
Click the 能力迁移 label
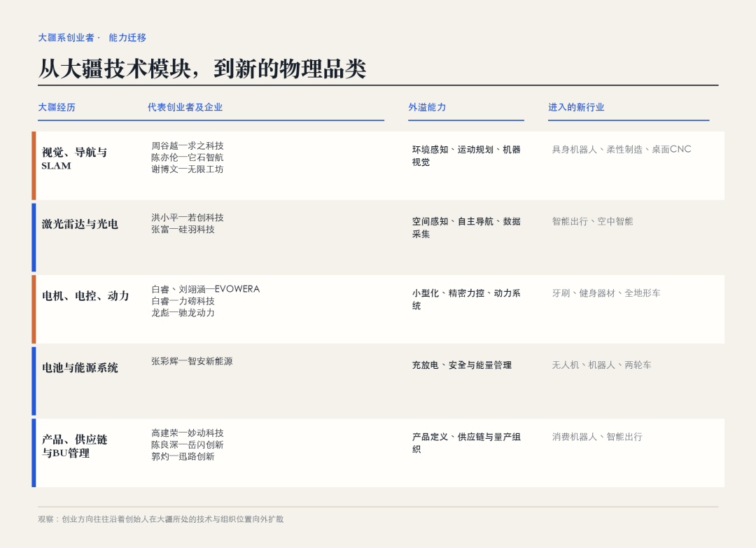(127, 38)
